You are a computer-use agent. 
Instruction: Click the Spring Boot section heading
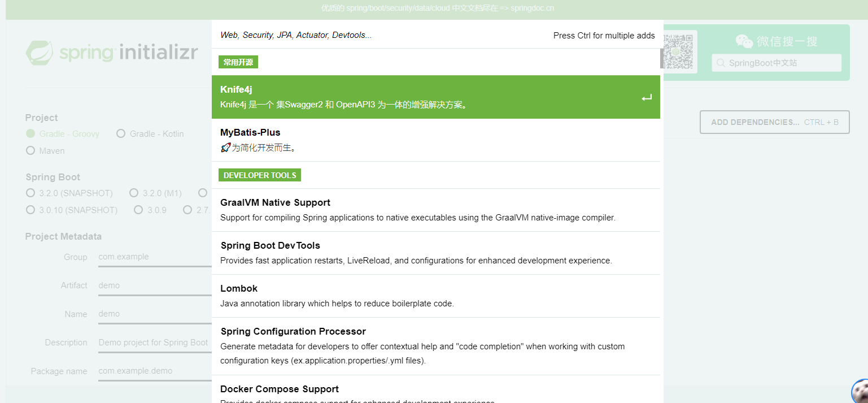coord(53,177)
